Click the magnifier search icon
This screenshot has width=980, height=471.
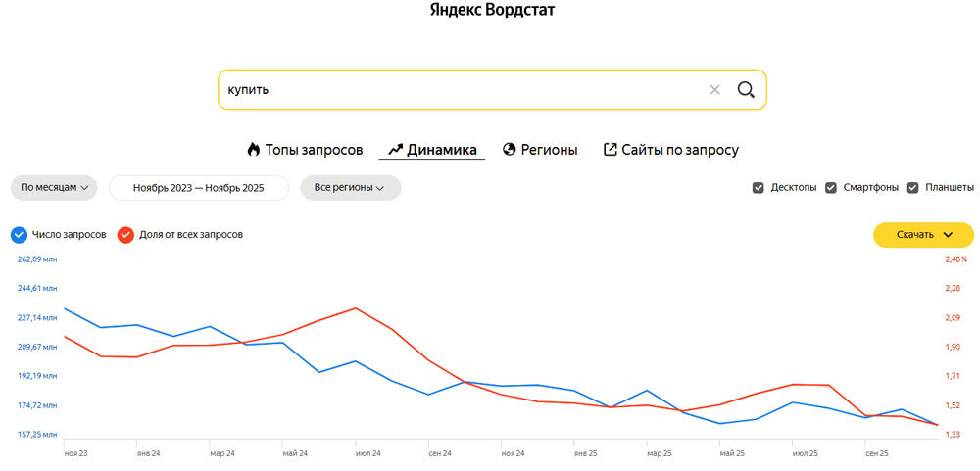(x=746, y=90)
